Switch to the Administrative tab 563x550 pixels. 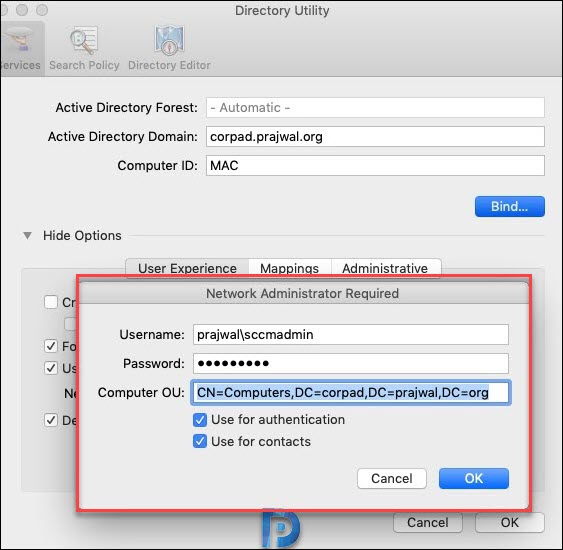tap(385, 268)
